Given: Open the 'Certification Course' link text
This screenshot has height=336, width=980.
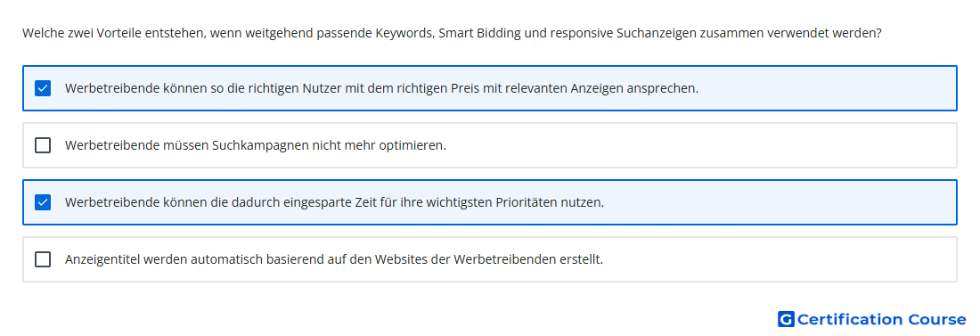Looking at the screenshot, I should (881, 319).
